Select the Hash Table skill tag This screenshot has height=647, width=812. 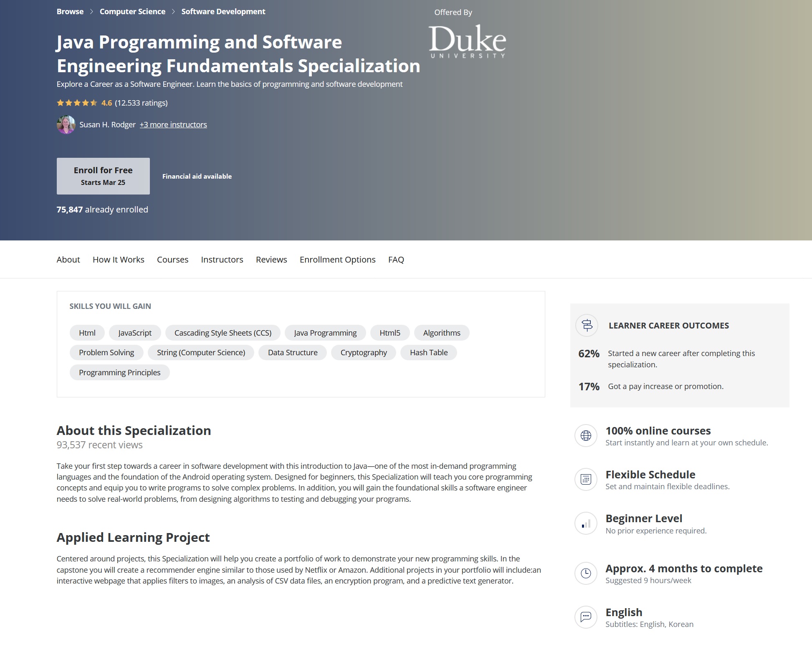click(x=429, y=352)
